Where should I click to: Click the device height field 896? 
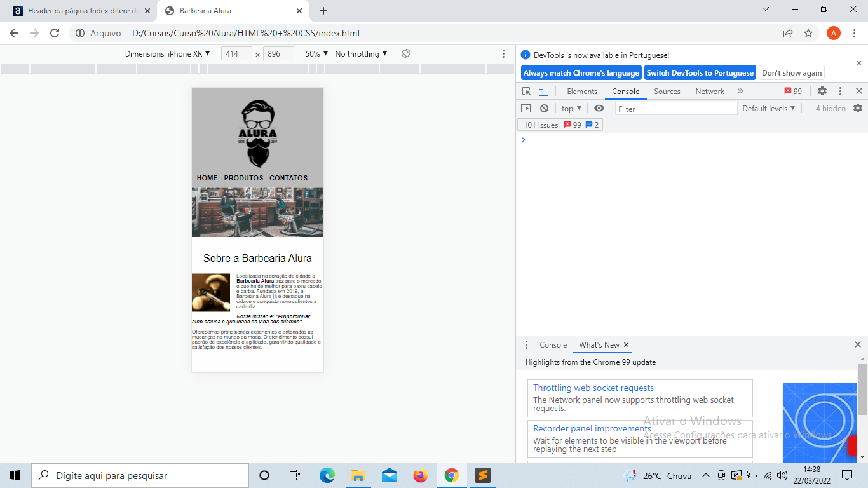point(278,54)
